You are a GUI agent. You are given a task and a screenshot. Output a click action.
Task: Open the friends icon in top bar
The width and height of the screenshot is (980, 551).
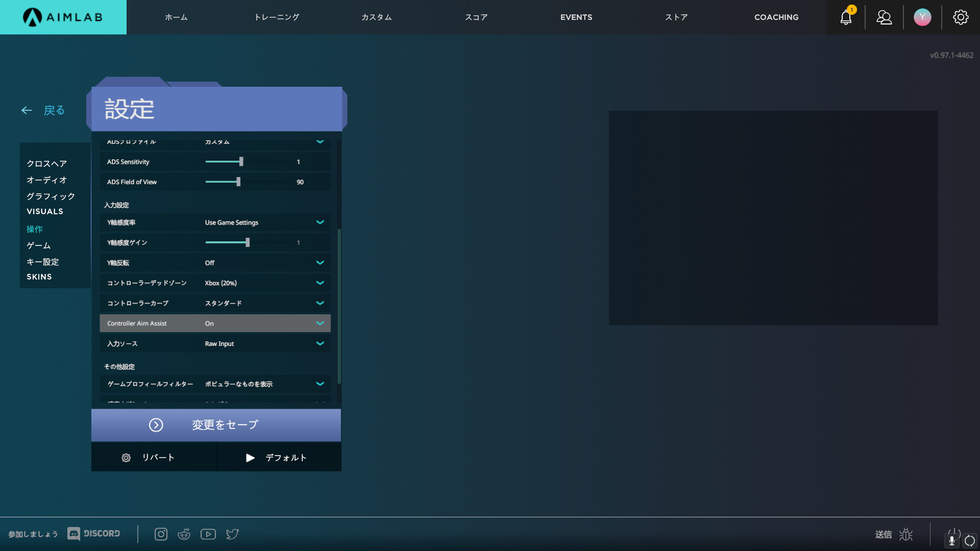click(x=884, y=17)
